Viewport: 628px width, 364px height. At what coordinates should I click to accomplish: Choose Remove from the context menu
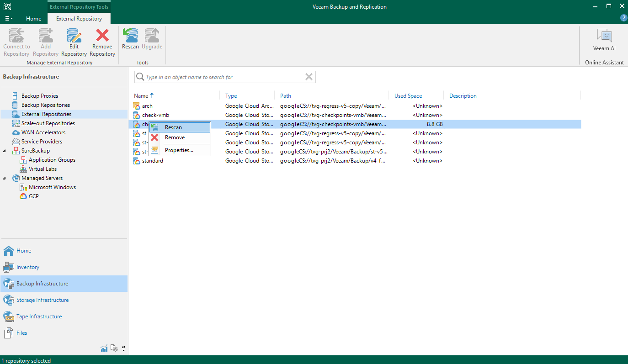(x=180, y=137)
